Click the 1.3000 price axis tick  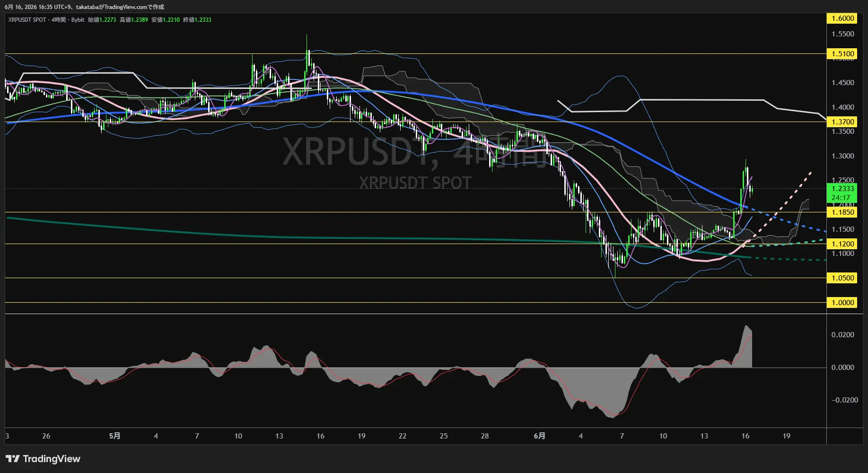843,156
